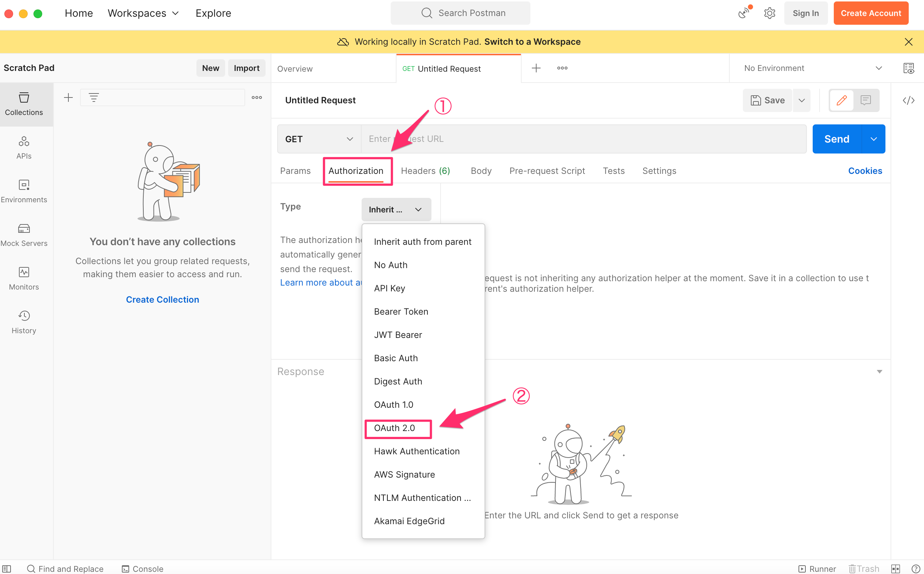Open the environment quick look icon
Viewport: 924px width, 574px height.
click(908, 68)
